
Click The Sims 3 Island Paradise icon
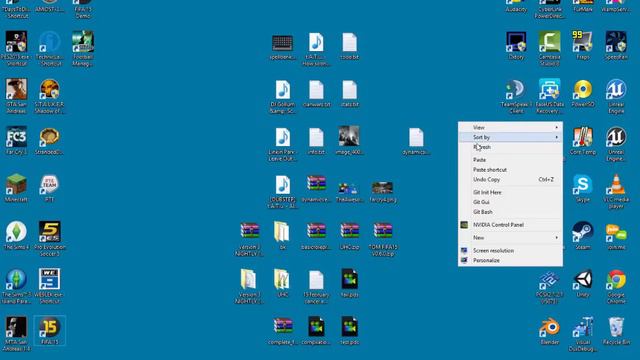pos(16,286)
